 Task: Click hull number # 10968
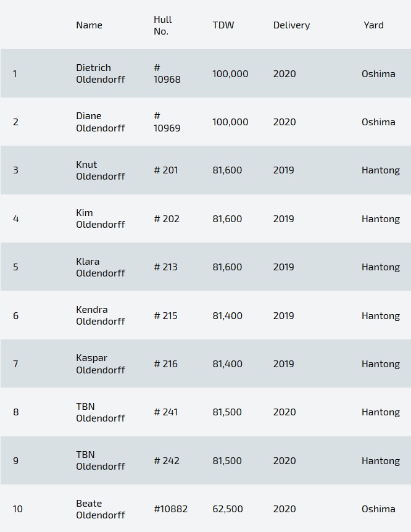pos(167,73)
